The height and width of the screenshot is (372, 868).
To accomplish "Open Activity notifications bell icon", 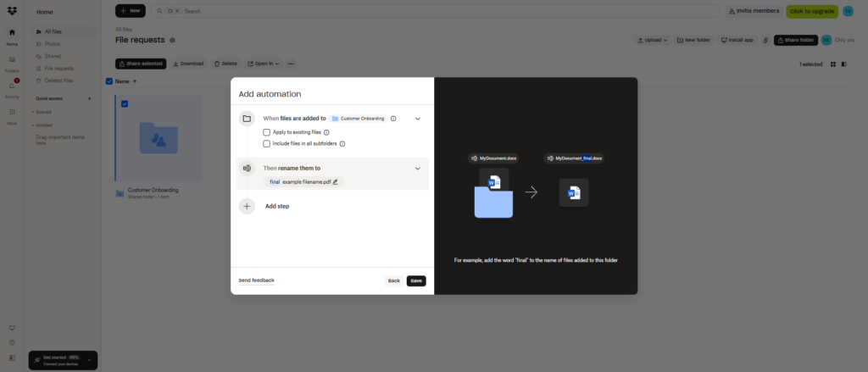I will tap(12, 86).
